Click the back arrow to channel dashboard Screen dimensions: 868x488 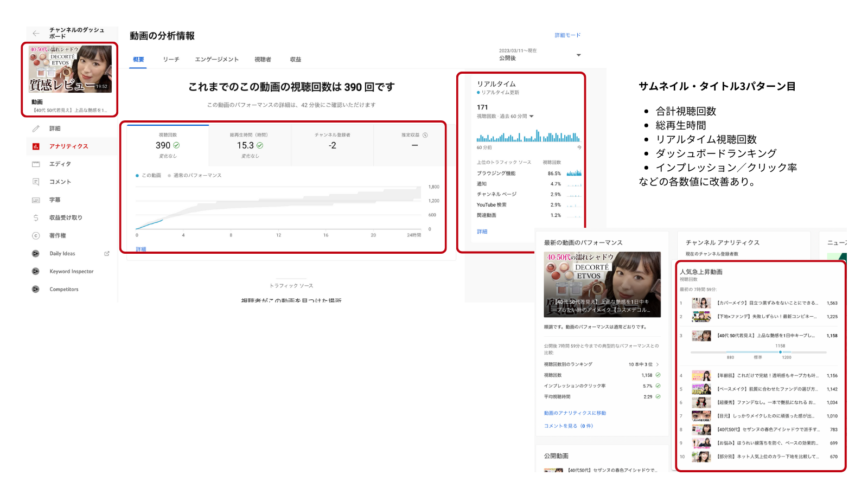point(36,33)
